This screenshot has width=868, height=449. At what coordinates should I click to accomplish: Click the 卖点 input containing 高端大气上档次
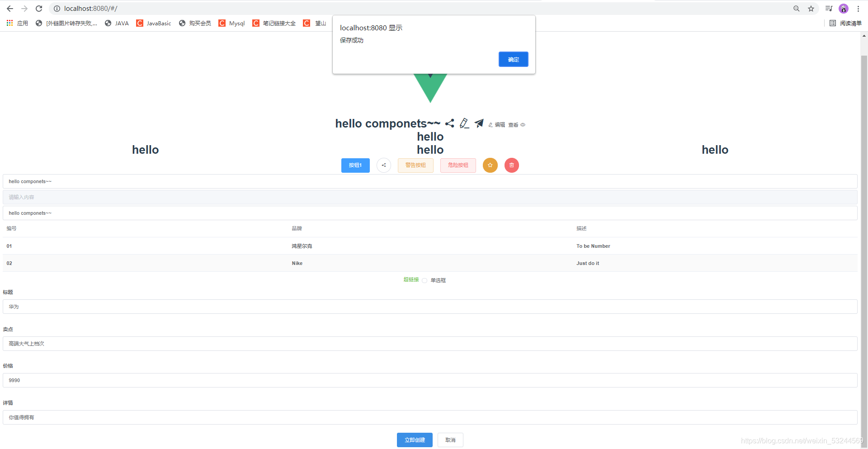[x=430, y=344]
